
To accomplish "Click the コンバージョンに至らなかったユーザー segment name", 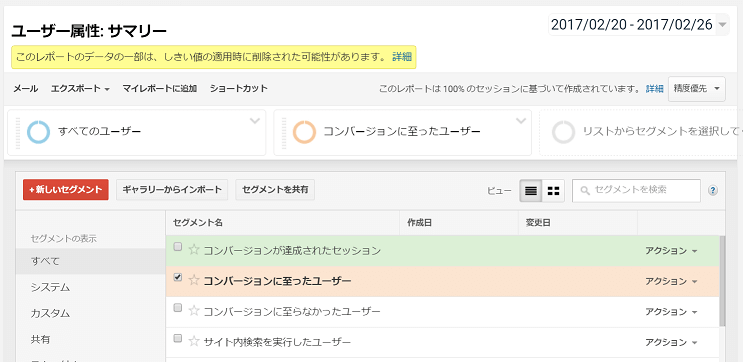I will coord(292,312).
